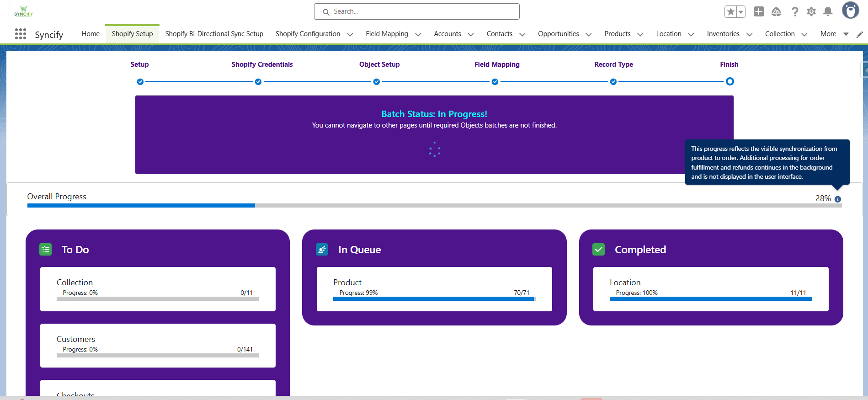Screen dimensions: 868x400
Task: Click the Syncify logo icon
Action: point(23,11)
